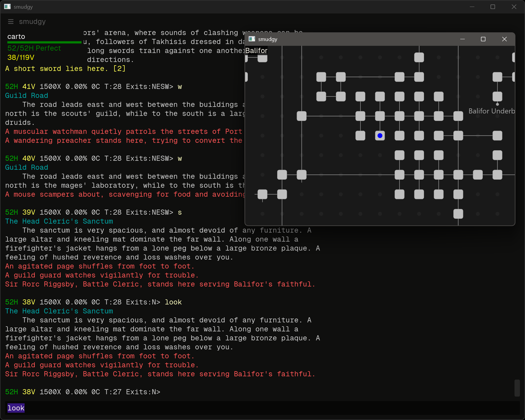
Task: Click the Balifor Underb area label
Action: pyautogui.click(x=491, y=111)
